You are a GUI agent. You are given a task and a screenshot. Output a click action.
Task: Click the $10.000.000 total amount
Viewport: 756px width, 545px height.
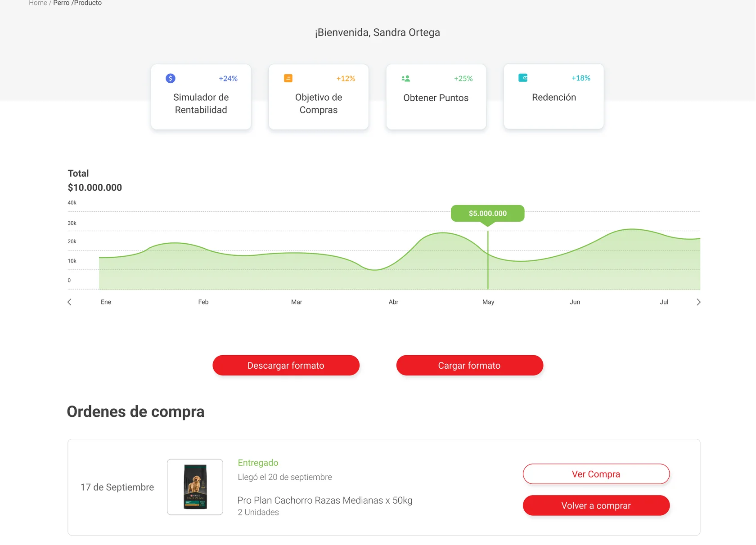[95, 188]
